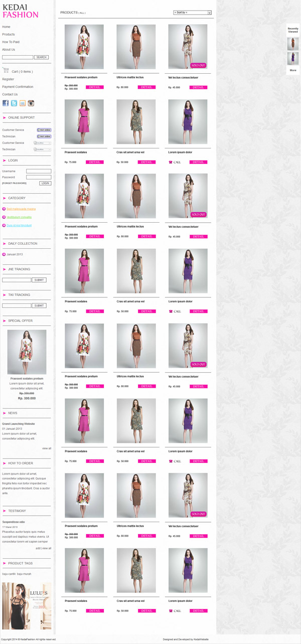Go to the Home menu item

[6, 27]
